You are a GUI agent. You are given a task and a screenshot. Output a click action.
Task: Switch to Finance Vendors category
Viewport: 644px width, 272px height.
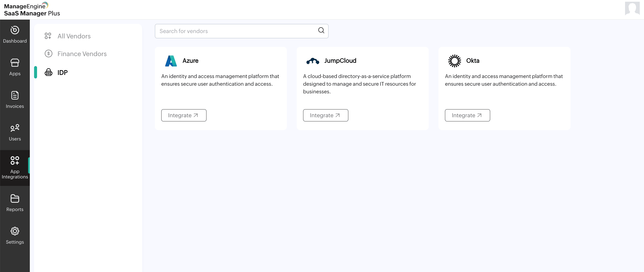coord(82,54)
